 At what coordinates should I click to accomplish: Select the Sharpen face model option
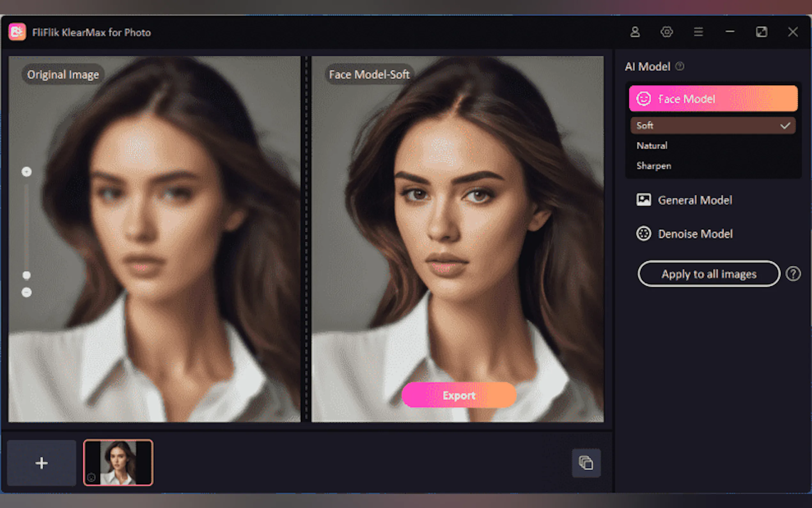point(713,166)
